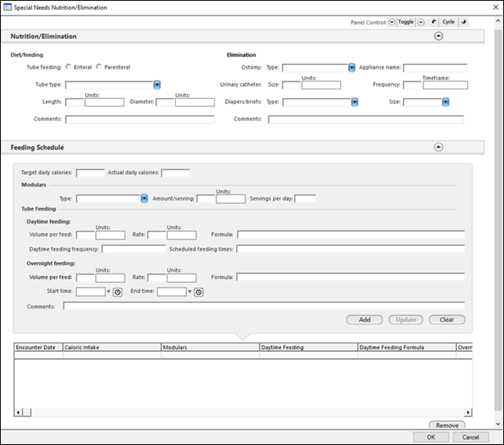Open the Tube type dropdown

tap(157, 85)
